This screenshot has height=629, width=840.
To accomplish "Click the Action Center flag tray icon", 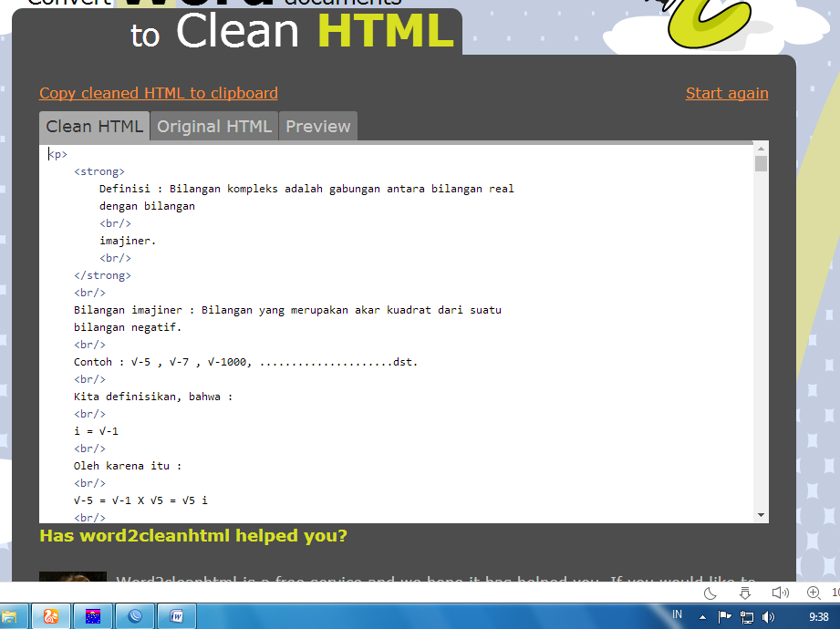I will (724, 617).
